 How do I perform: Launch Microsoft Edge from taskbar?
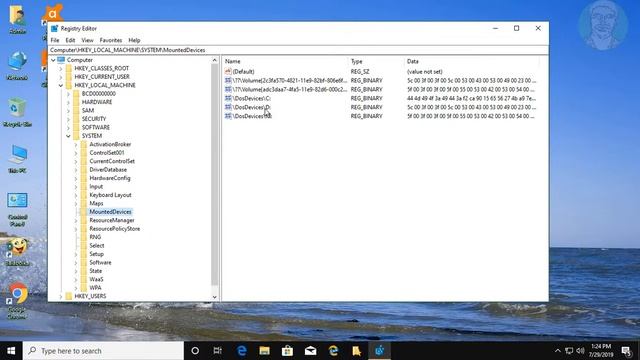[x=242, y=351]
